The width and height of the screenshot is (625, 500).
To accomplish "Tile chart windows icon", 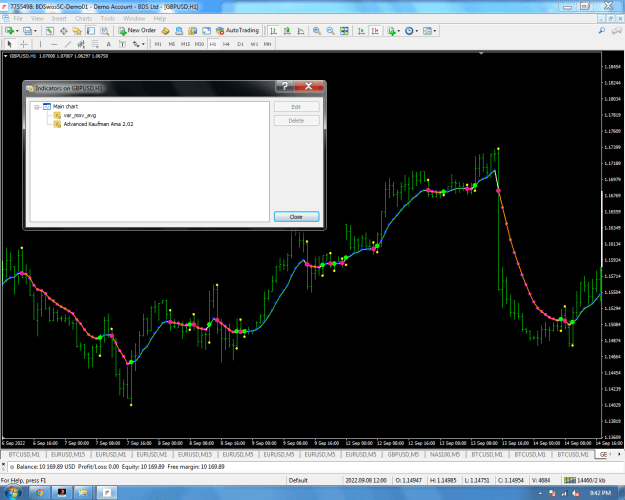I will 344,31.
